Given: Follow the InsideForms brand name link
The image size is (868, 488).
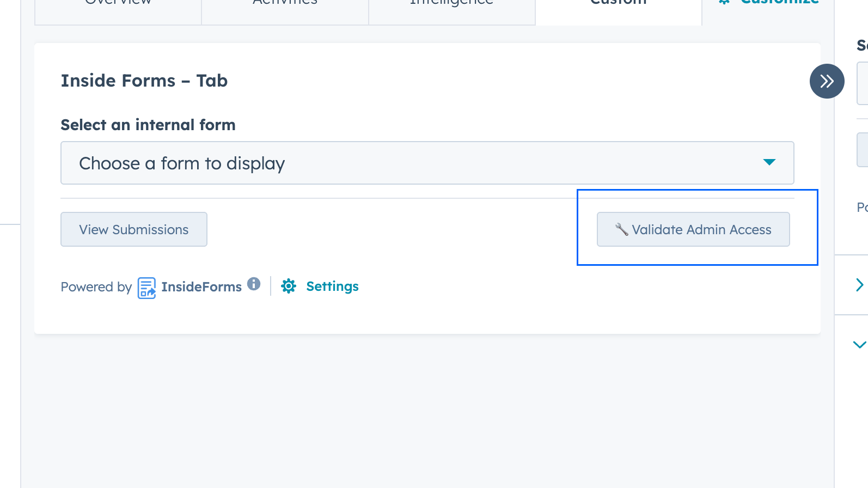Looking at the screenshot, I should pos(201,287).
